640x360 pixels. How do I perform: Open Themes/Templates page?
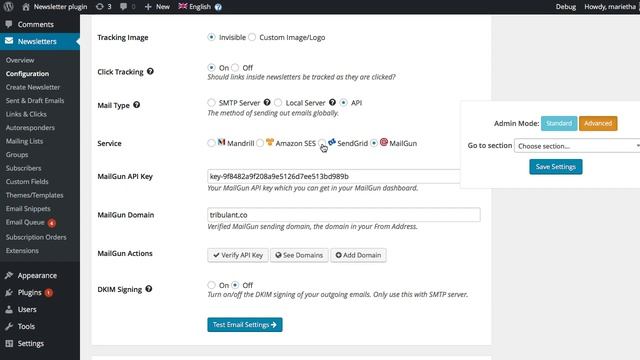[x=34, y=195]
